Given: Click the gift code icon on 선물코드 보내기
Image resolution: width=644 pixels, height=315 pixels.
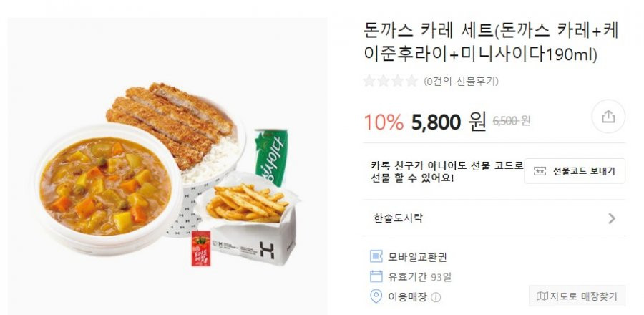Looking at the screenshot, I should (x=540, y=171).
